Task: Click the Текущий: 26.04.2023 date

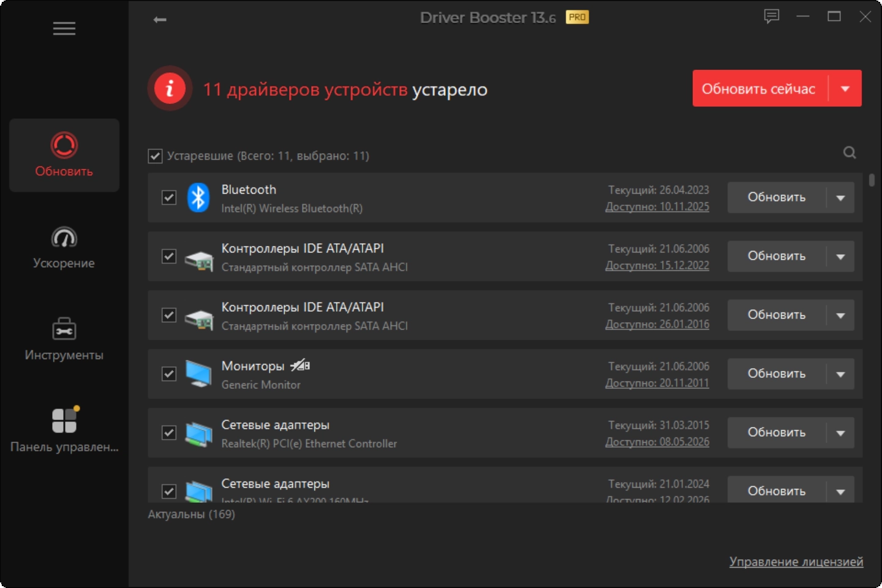Action: (x=658, y=190)
